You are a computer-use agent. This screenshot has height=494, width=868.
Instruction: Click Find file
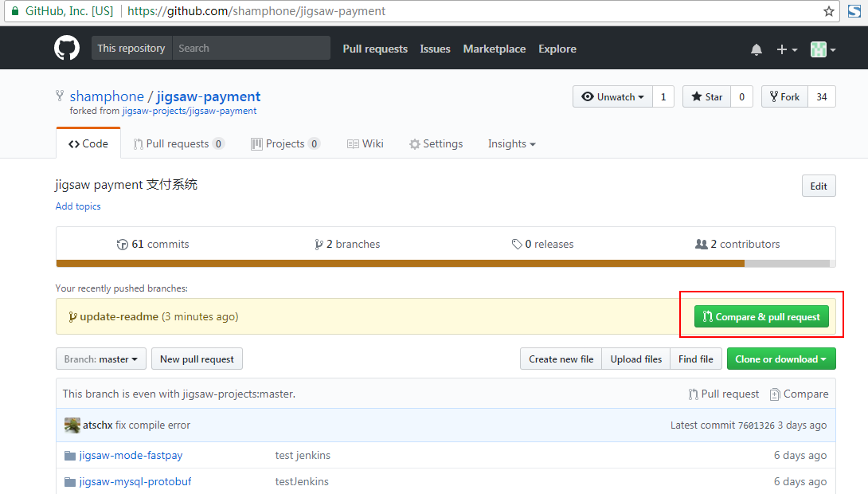[696, 359]
